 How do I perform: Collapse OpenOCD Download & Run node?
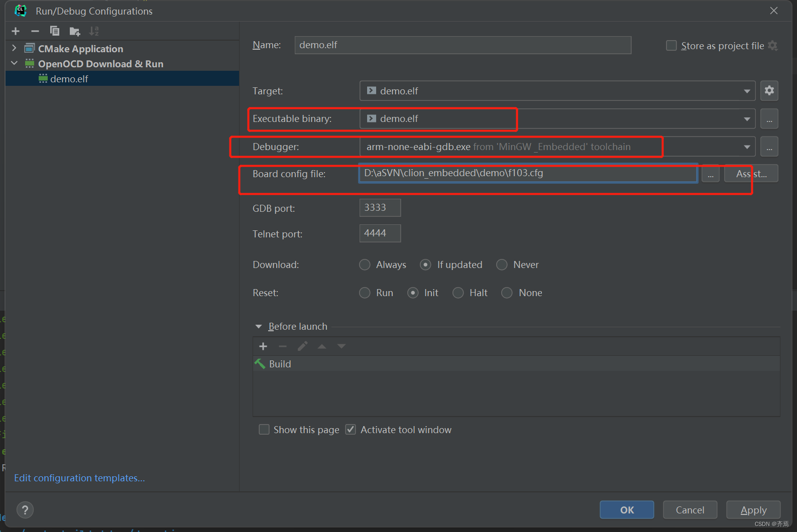pos(14,63)
